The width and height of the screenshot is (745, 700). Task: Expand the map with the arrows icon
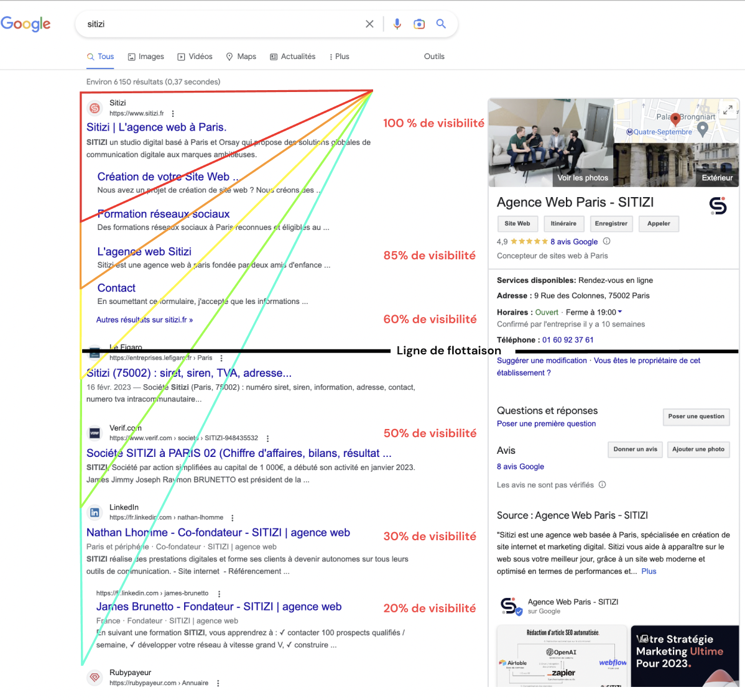[728, 110]
